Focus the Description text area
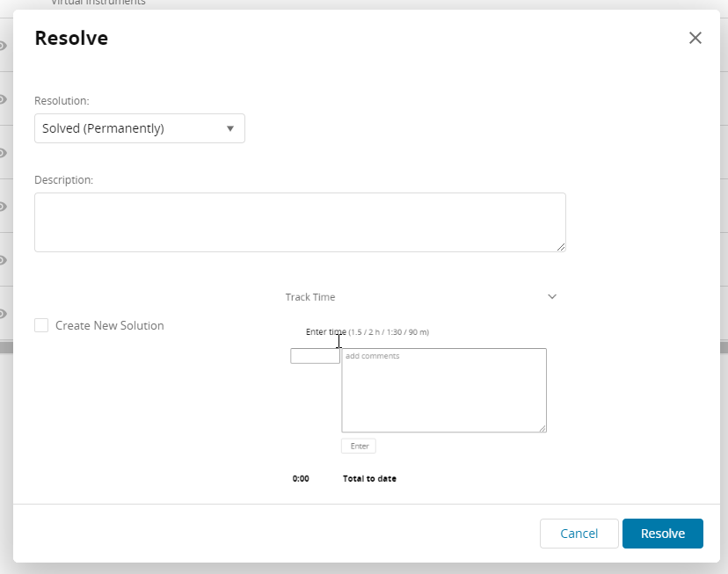Image resolution: width=728 pixels, height=574 pixels. [300, 222]
